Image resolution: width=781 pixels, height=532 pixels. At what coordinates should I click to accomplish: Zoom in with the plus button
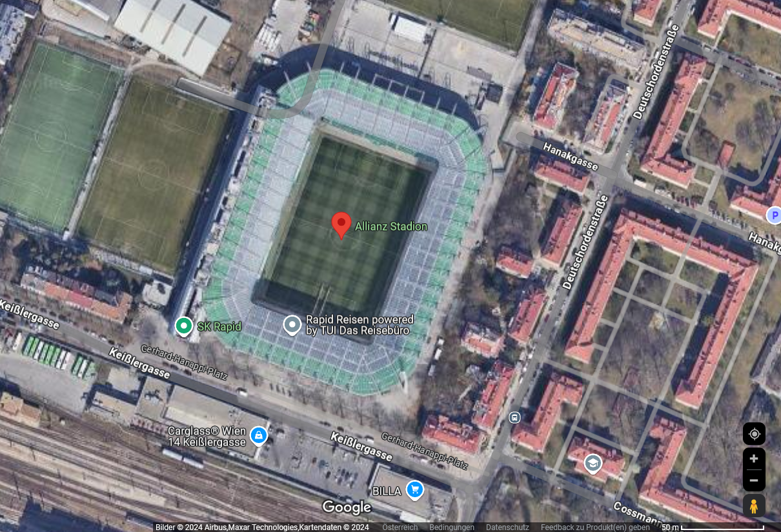754,458
